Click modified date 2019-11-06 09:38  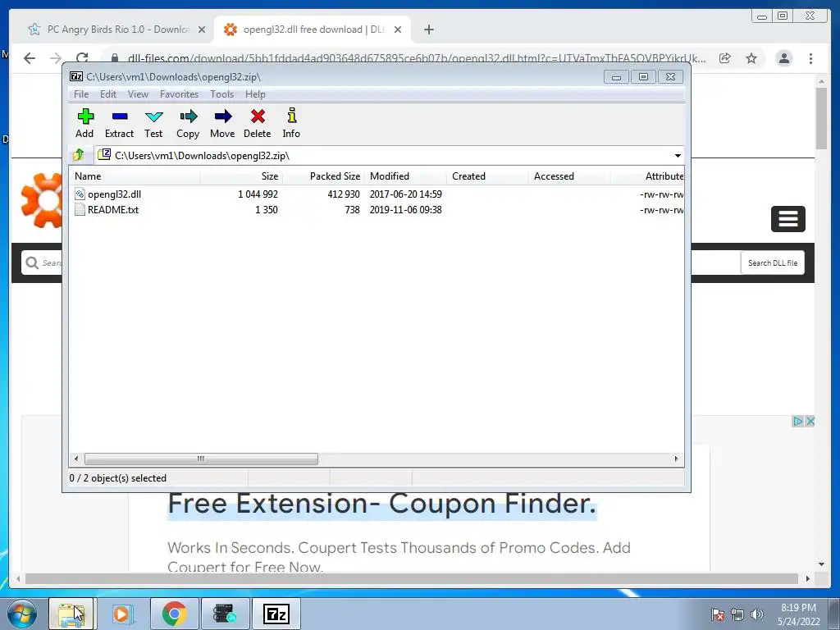(405, 209)
